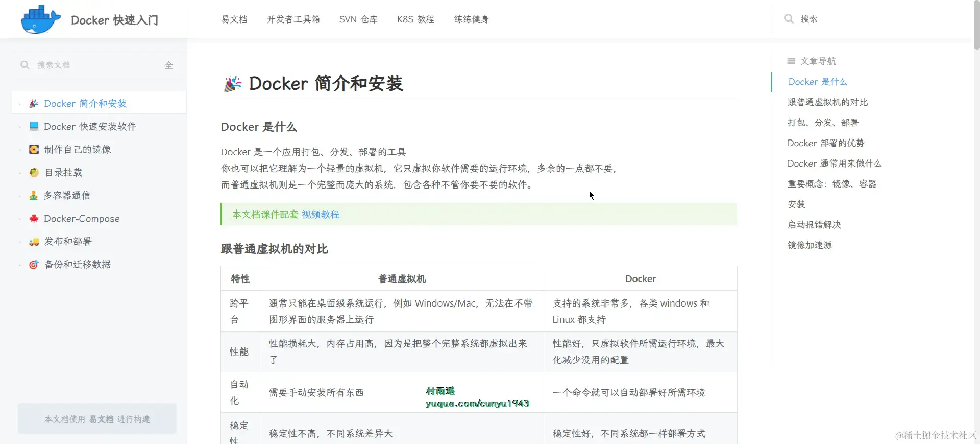Screen dimensions: 980x444
Task: Jump to Docker 通常用来做什么 in article nav
Action: coord(835,163)
